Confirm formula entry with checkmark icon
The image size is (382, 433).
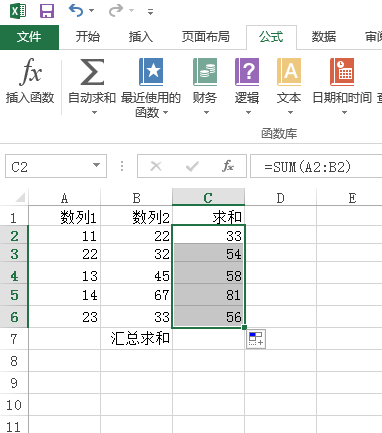click(192, 166)
